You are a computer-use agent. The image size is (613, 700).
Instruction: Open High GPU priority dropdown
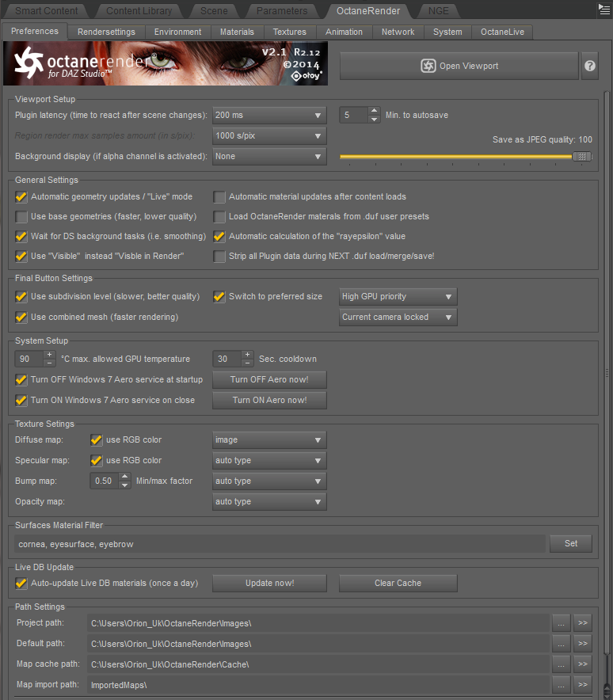tap(398, 296)
